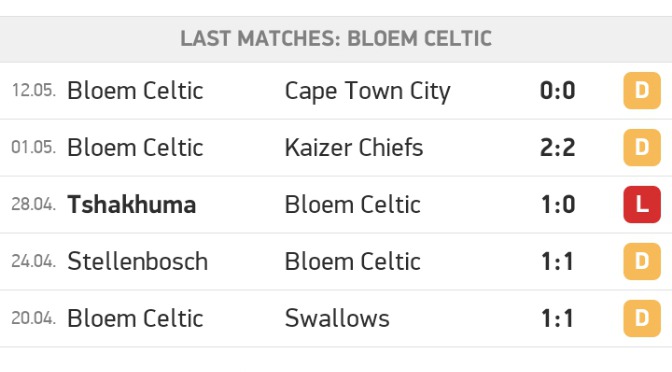This screenshot has height=372, width=672.
Task: Click the 1:1 score of the Swallows match
Action: (557, 318)
